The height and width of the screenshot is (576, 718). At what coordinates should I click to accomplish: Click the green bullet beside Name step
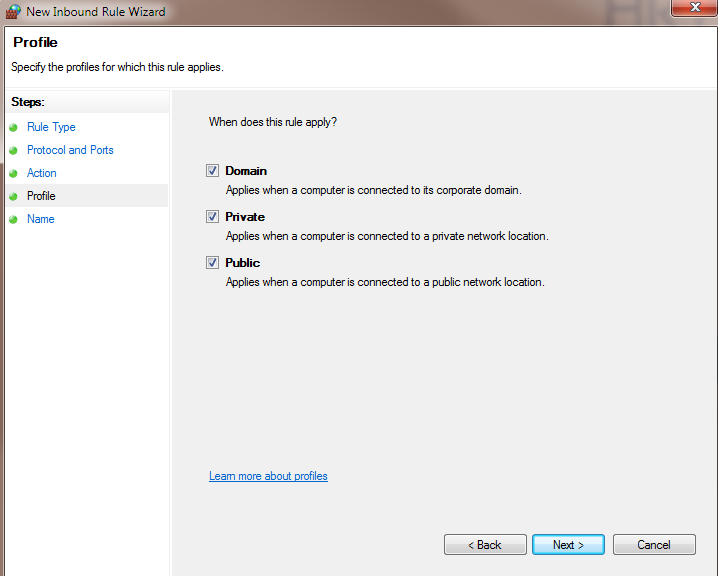(x=14, y=220)
